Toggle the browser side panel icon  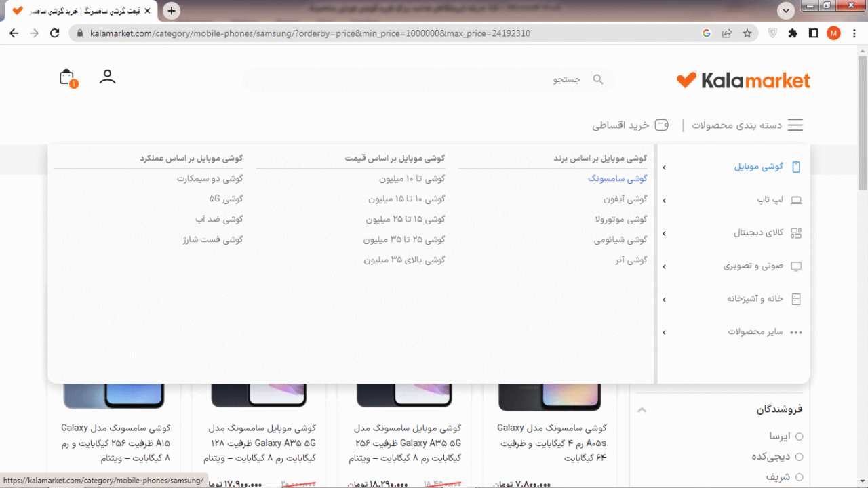pos(813,33)
